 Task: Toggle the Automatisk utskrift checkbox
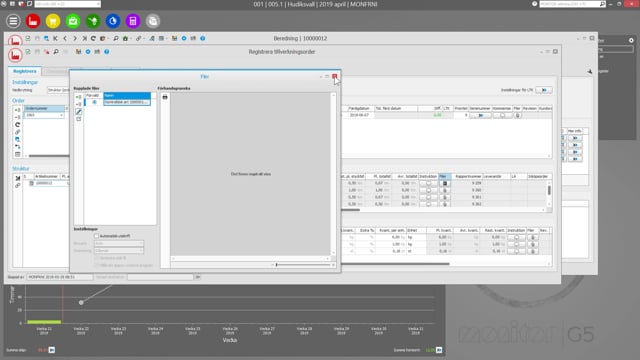coord(97,236)
